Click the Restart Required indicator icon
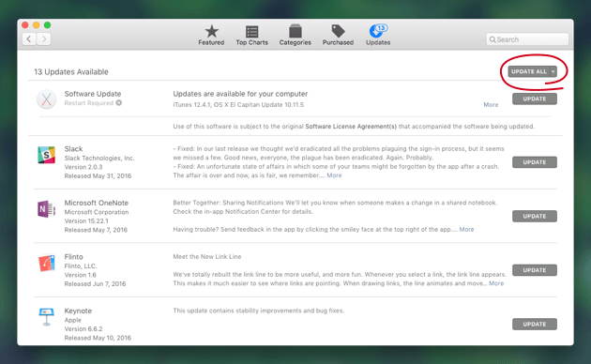Viewport: 591px width, 364px height. [119, 103]
